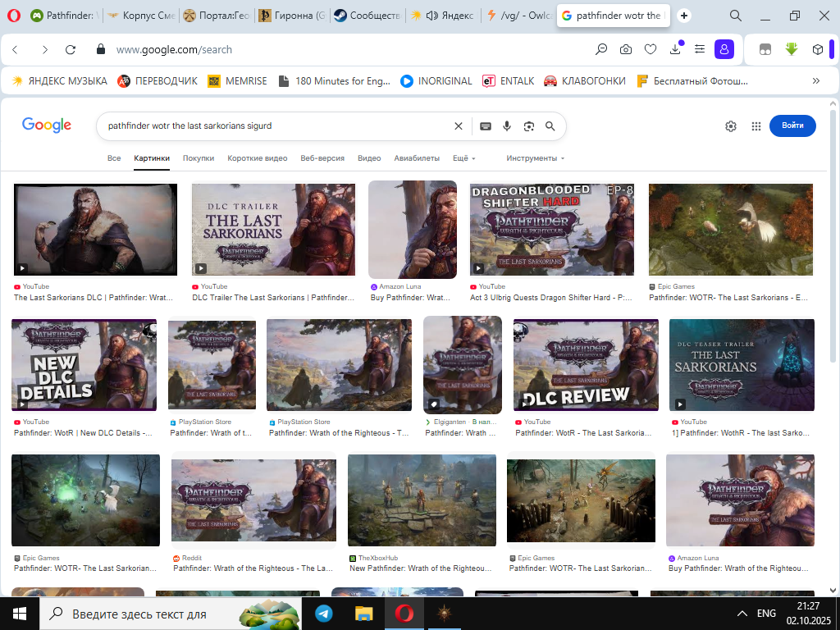Expand the bookmarks bar overflow chevron
Viewport: 840px width, 630px height.
point(816,81)
